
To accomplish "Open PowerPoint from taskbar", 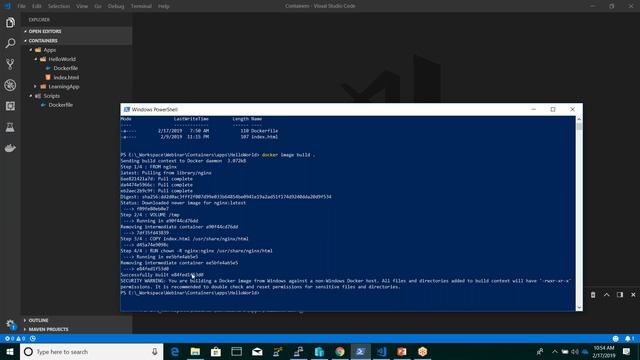I will pos(402,351).
